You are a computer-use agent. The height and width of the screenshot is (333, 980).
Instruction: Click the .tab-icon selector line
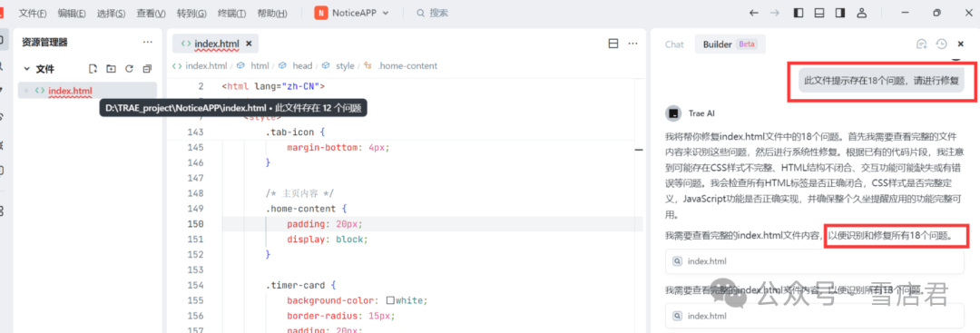(296, 132)
